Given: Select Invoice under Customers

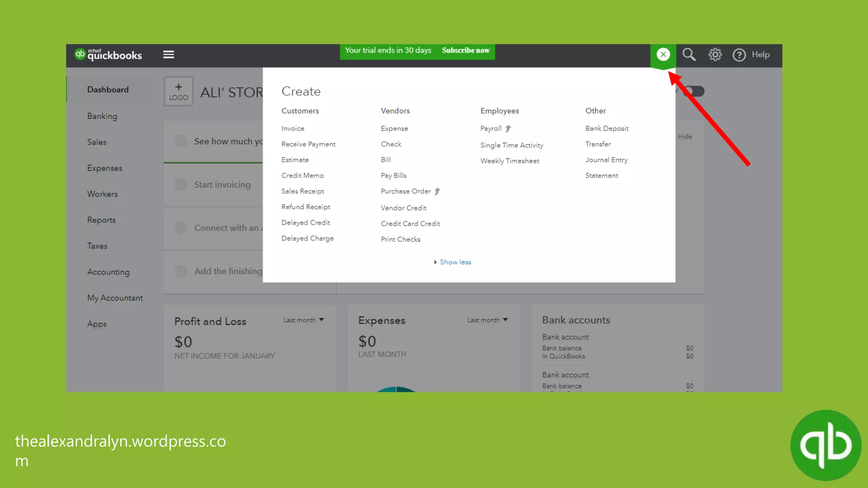Looking at the screenshot, I should coord(292,129).
